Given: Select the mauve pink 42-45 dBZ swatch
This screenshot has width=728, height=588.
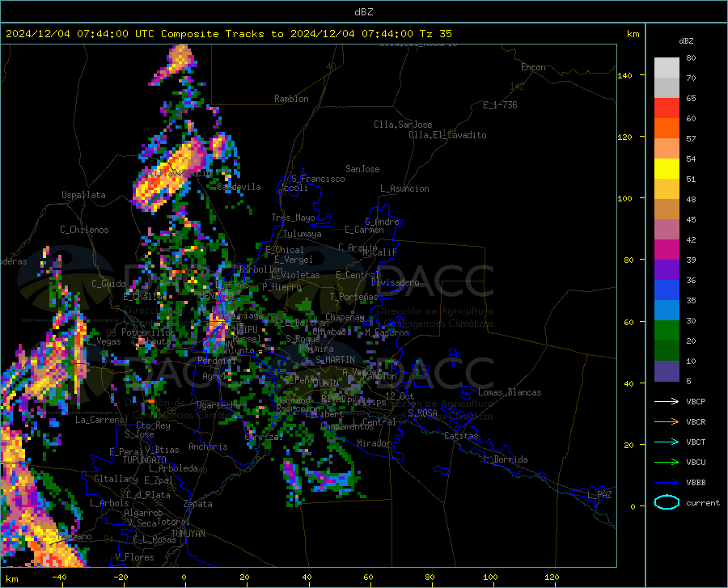Looking at the screenshot, I should coord(667,230).
